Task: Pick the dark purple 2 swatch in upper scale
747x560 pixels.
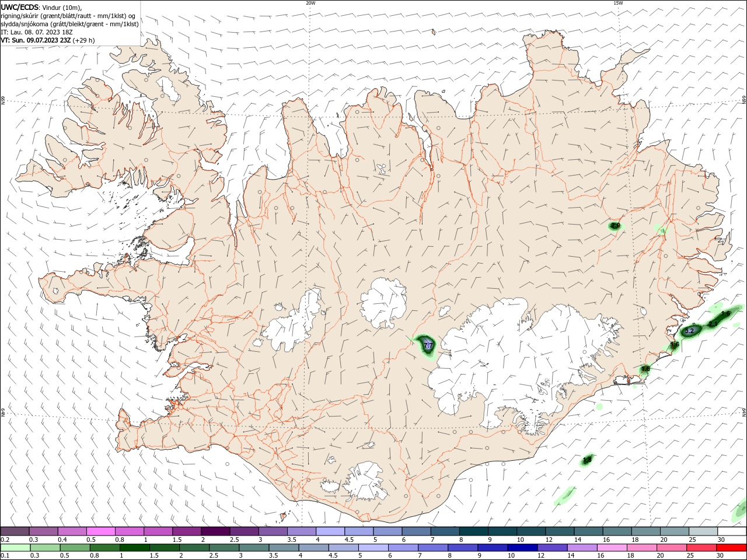Action: click(215, 531)
